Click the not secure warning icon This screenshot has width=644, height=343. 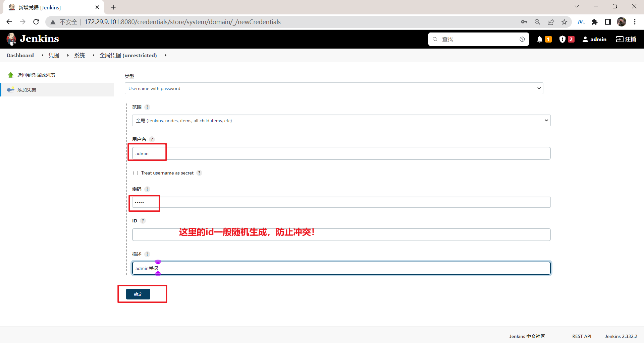(x=53, y=22)
